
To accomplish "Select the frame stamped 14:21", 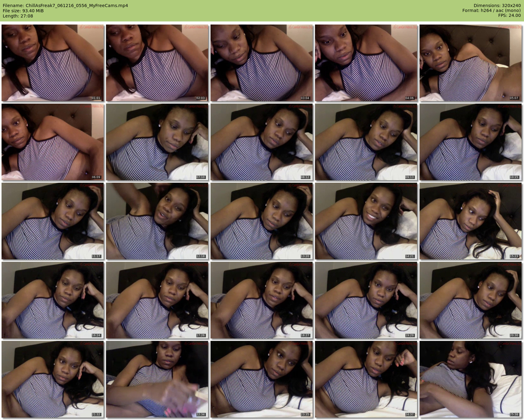I will pos(366,221).
